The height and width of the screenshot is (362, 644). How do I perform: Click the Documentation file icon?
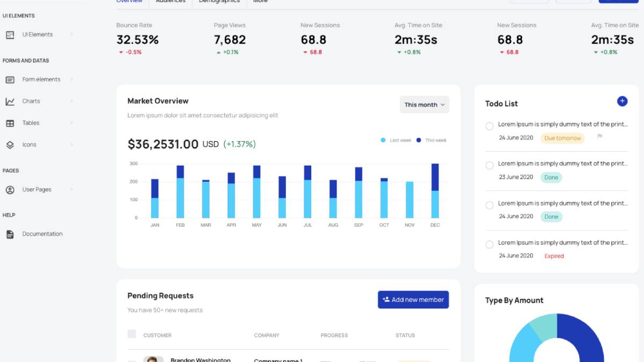(x=10, y=234)
